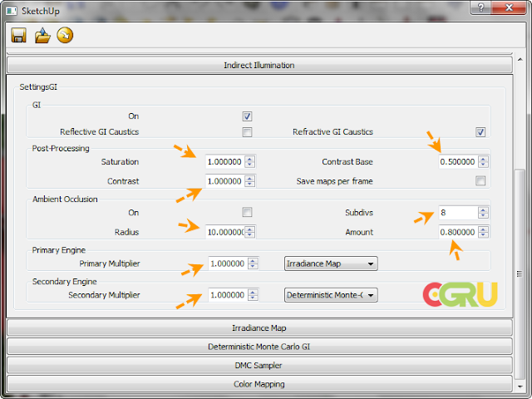532x399 pixels.
Task: Click the SketchUp window title icon
Action: [11, 11]
